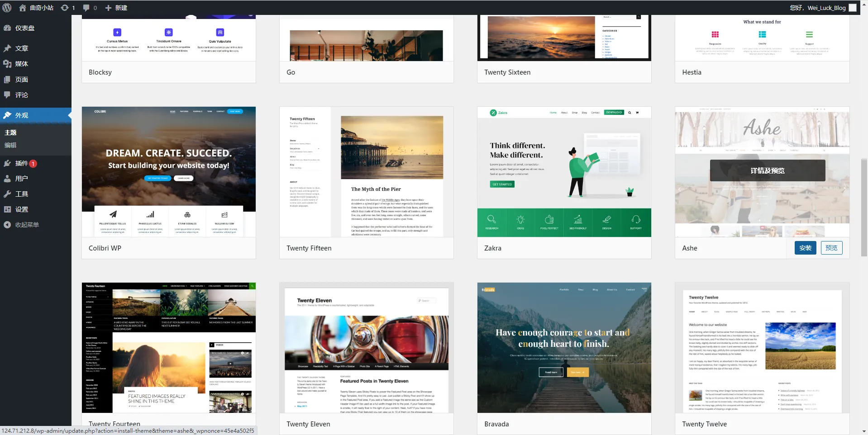Click the 曲奇小站 site name link

tap(42, 8)
